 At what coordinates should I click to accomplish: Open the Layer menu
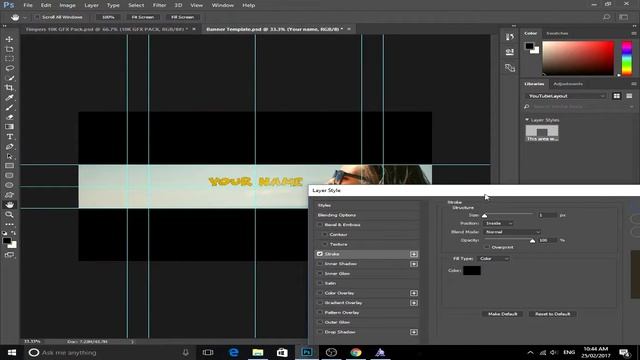[x=91, y=5]
